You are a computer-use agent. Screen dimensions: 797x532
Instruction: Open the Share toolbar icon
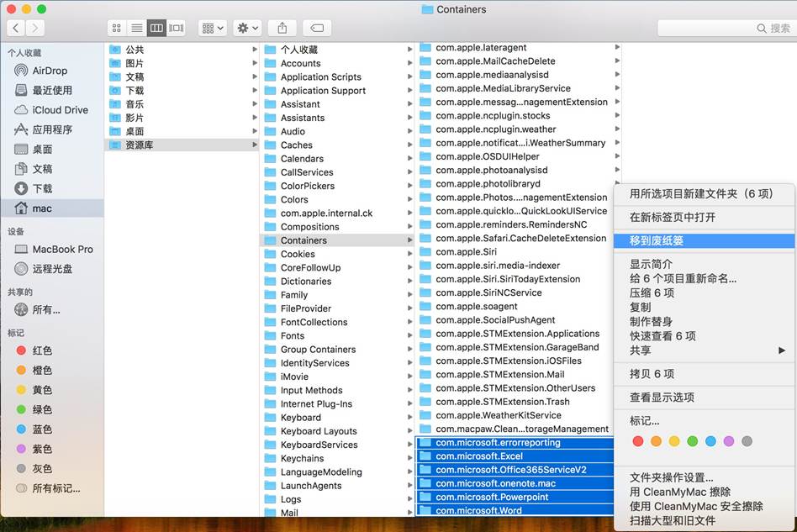tap(282, 27)
